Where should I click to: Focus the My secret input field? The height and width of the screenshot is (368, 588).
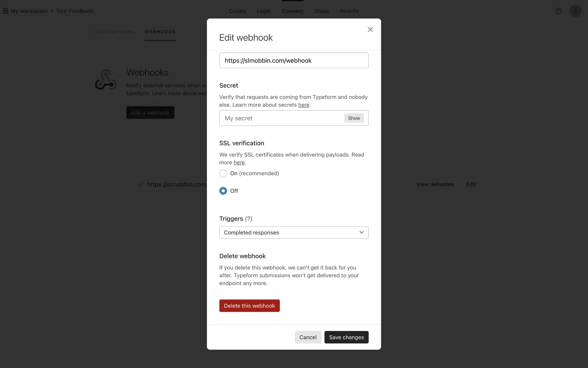click(x=282, y=118)
